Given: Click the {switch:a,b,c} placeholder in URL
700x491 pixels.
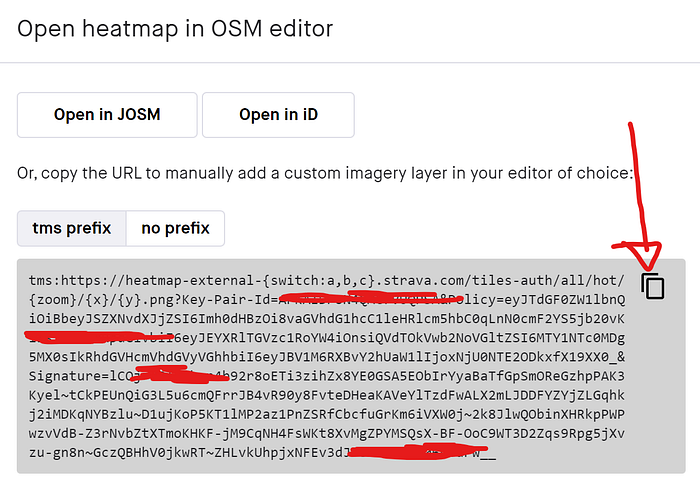Looking at the screenshot, I should tap(319, 280).
